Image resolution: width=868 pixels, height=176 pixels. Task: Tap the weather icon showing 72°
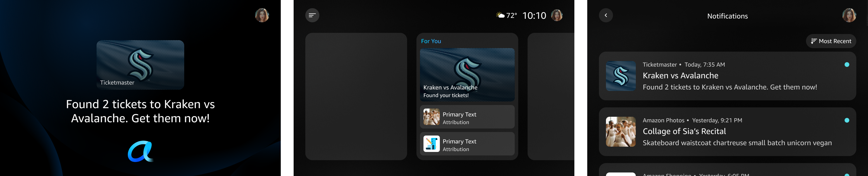click(500, 15)
